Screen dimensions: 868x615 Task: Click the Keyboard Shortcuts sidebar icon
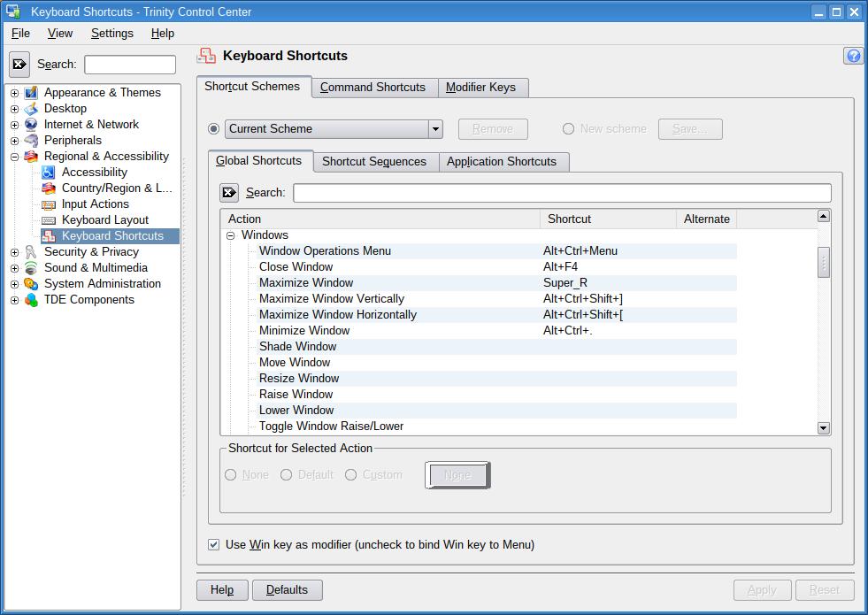(x=49, y=235)
